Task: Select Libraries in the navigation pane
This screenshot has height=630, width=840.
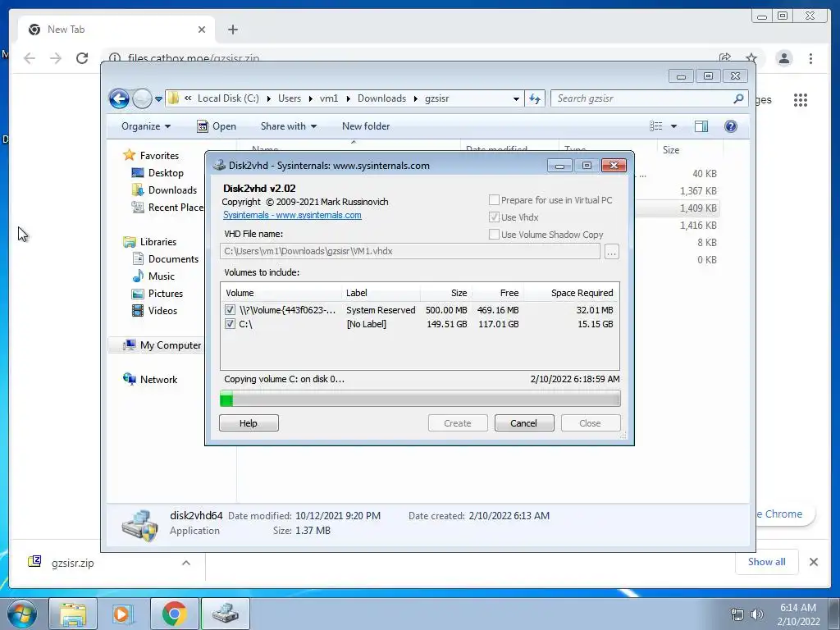Action: click(158, 242)
